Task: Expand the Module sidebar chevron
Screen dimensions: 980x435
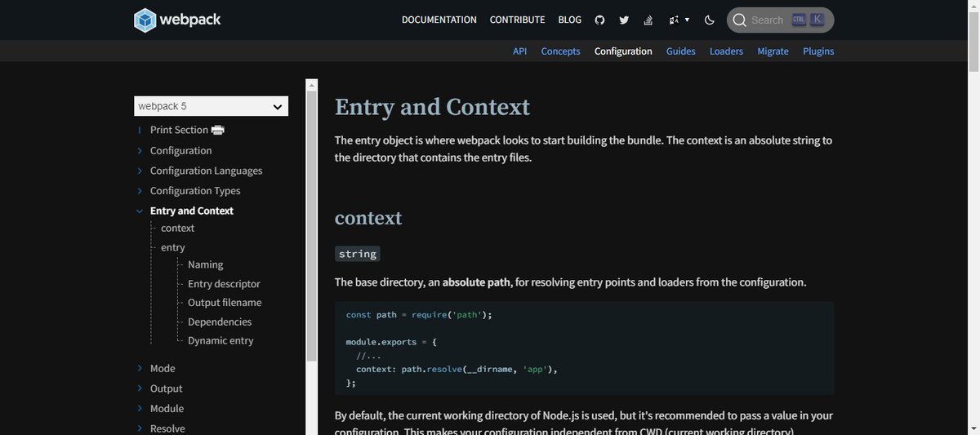Action: tap(140, 408)
